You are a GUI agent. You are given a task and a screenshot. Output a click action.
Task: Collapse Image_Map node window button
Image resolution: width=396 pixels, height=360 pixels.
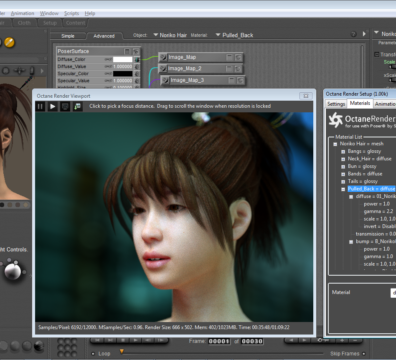[x=229, y=57]
